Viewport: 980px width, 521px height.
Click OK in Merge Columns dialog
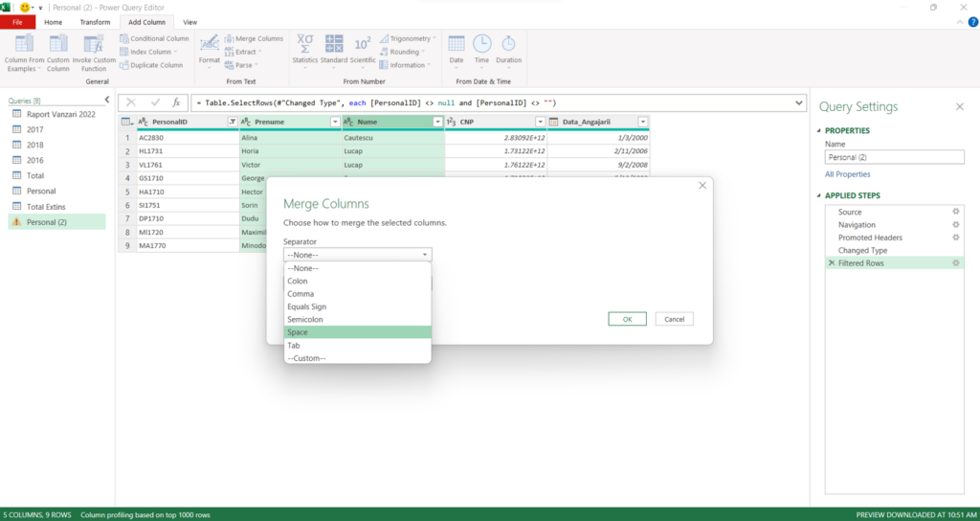pos(628,319)
